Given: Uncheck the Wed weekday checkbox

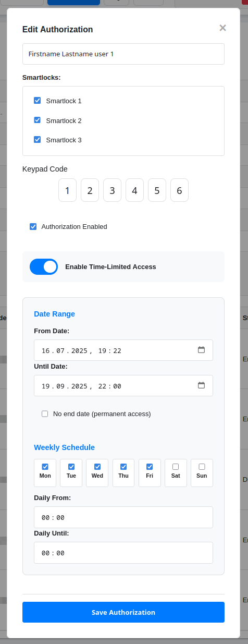Looking at the screenshot, I should click(97, 467).
